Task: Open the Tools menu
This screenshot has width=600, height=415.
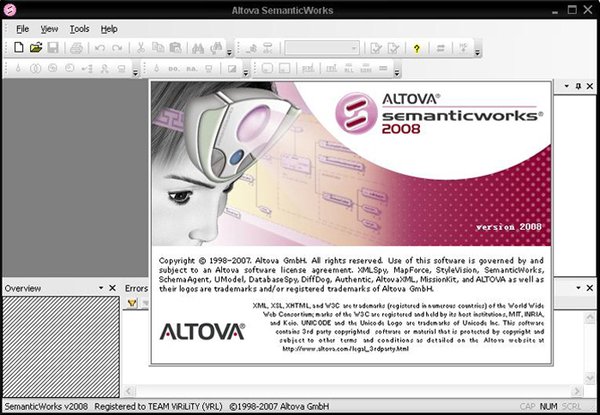Action: 79,29
